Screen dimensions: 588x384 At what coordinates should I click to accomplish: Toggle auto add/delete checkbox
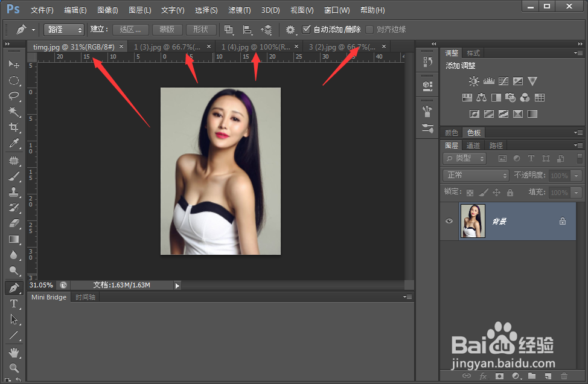(306, 29)
